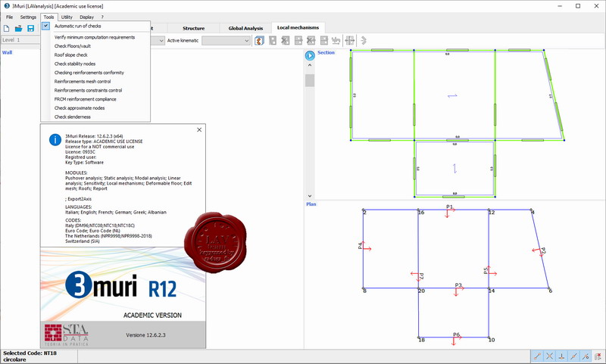Viewport: 606px width, 364px height.
Task: Click the 3D kinematic block icon
Action: click(259, 41)
